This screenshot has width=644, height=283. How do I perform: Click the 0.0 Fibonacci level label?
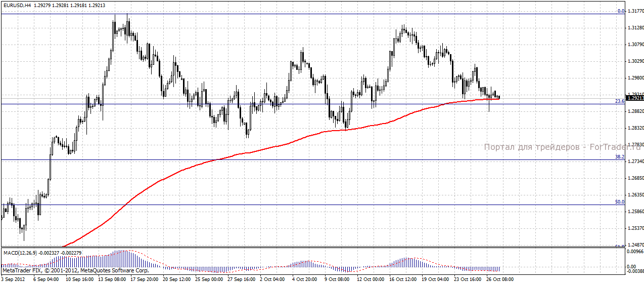621,11
